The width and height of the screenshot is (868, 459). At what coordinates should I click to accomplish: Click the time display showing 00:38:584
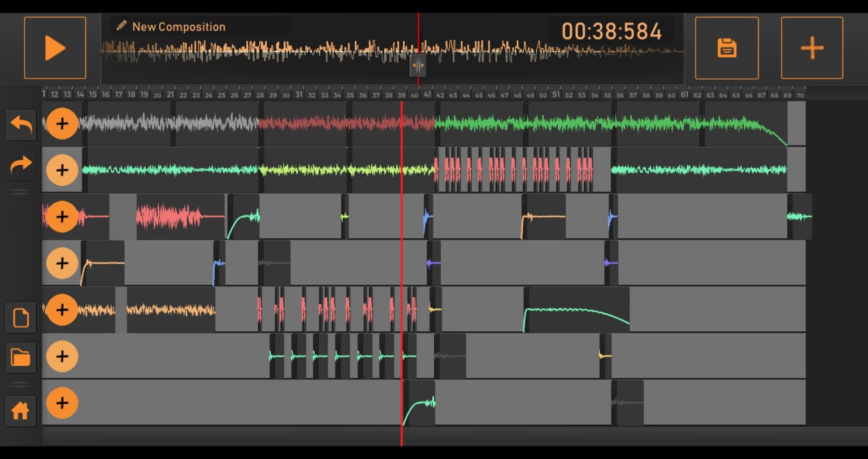pos(613,32)
